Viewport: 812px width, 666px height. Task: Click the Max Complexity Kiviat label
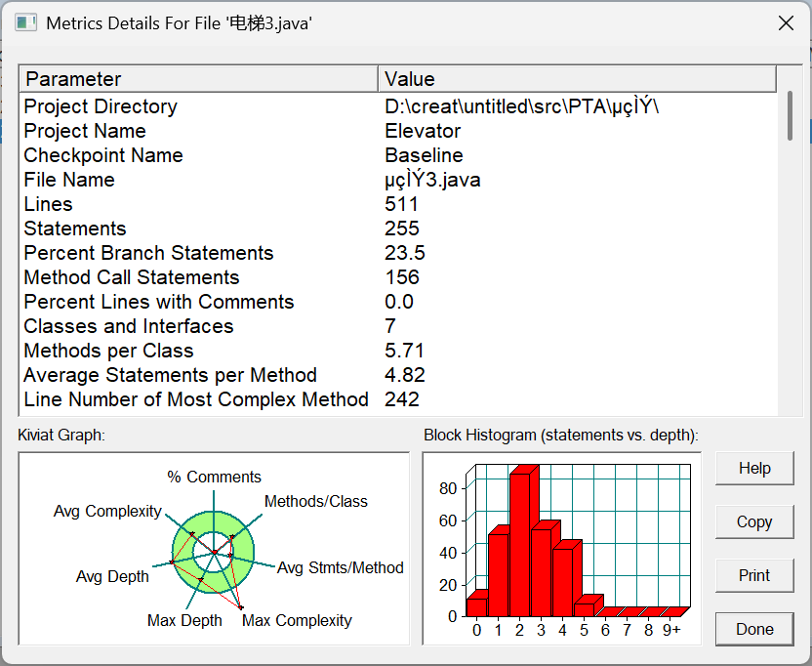click(x=297, y=620)
